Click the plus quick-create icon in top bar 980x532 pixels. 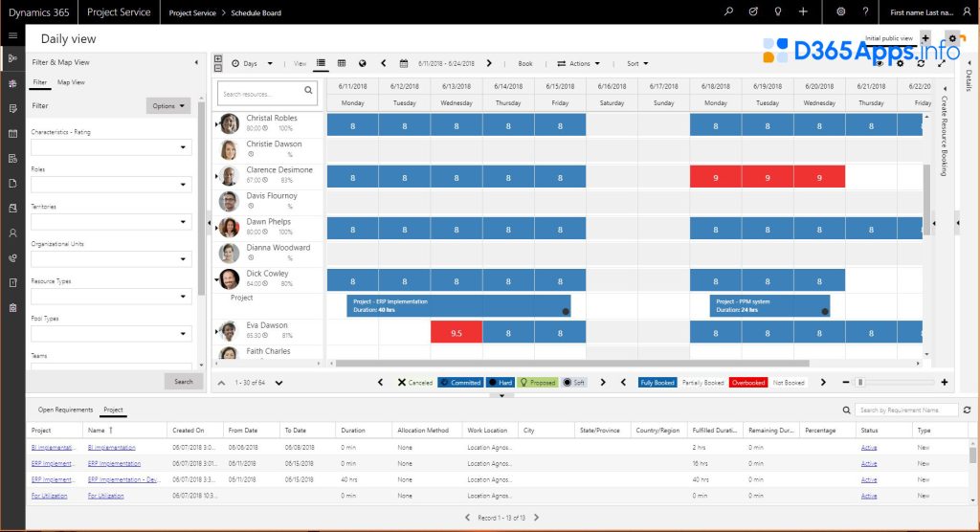coord(803,11)
